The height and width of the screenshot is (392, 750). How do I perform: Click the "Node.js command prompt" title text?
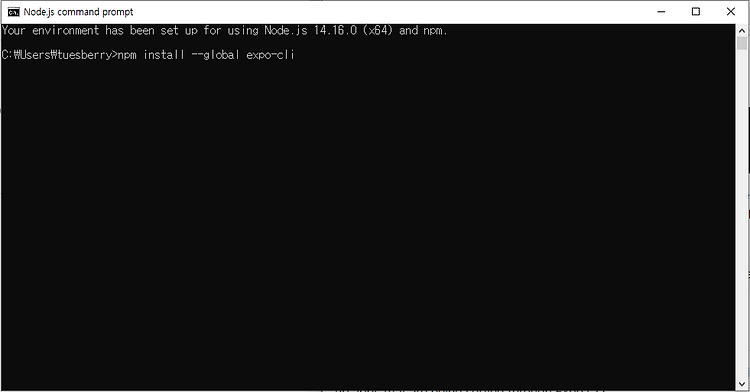pyautogui.click(x=78, y=12)
